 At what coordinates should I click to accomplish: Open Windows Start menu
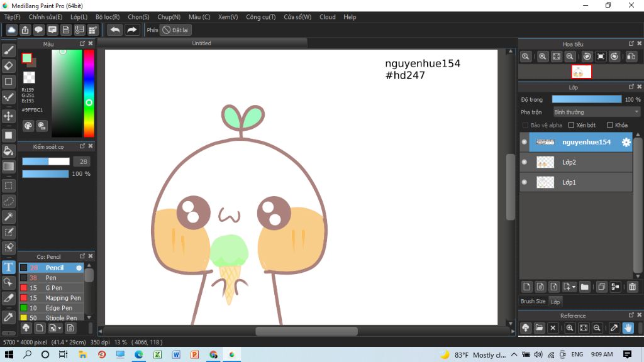9,354
